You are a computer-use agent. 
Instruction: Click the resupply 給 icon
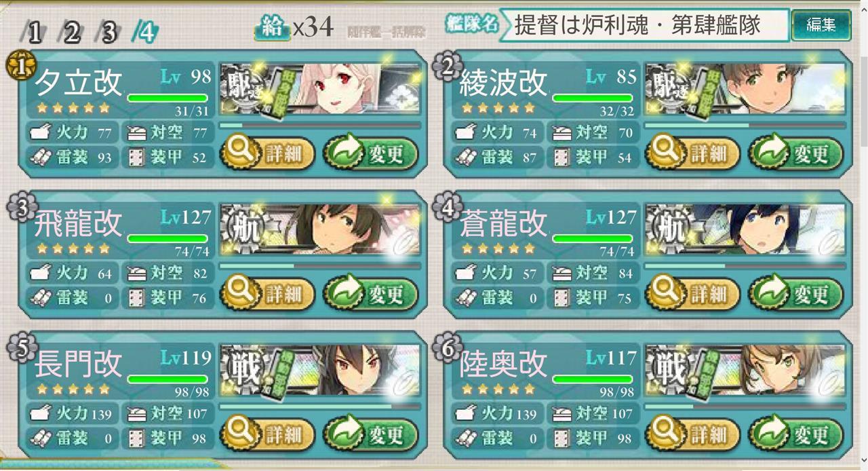pyautogui.click(x=272, y=27)
